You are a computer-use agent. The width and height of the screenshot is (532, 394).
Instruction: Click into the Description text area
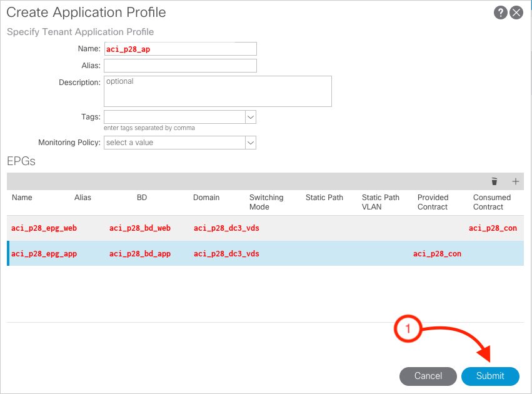(x=217, y=91)
